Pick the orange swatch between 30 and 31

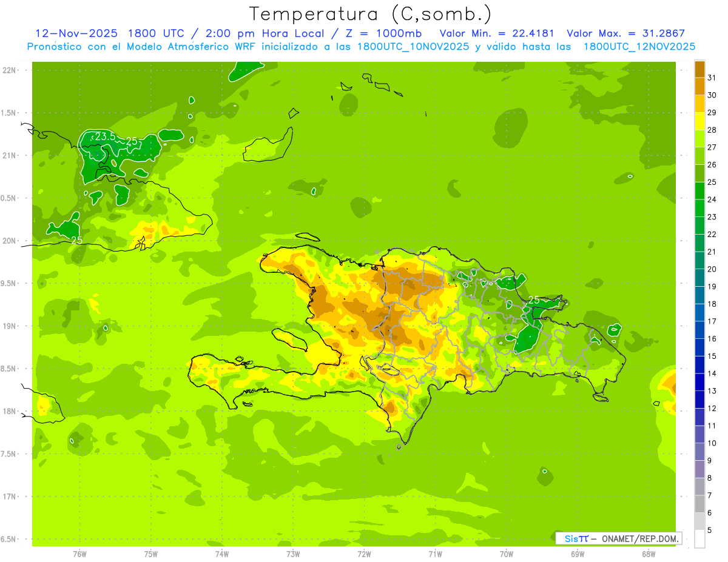point(699,86)
